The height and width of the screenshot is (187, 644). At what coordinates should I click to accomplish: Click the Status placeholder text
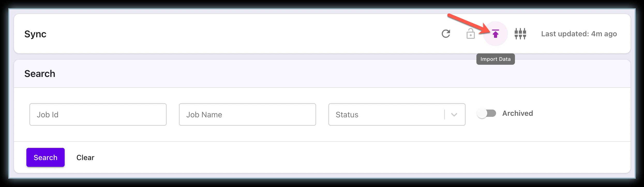(x=347, y=115)
